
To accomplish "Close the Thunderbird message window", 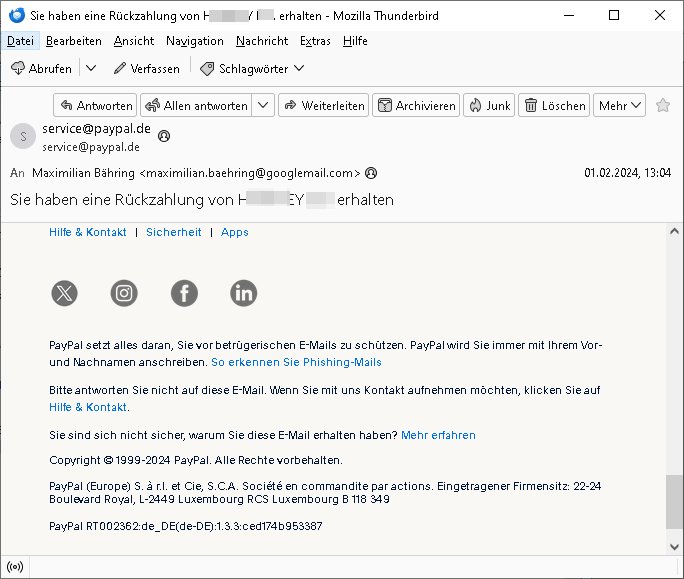I will [660, 15].
